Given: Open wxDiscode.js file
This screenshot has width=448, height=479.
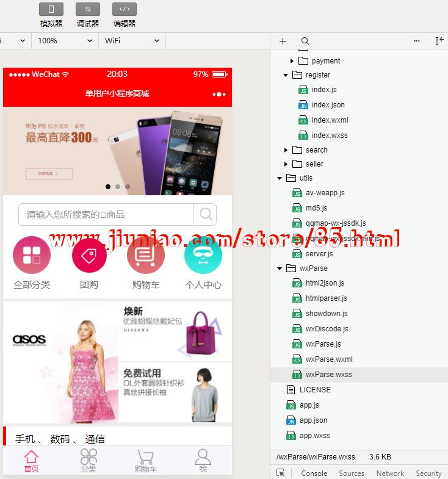Looking at the screenshot, I should point(320,329).
